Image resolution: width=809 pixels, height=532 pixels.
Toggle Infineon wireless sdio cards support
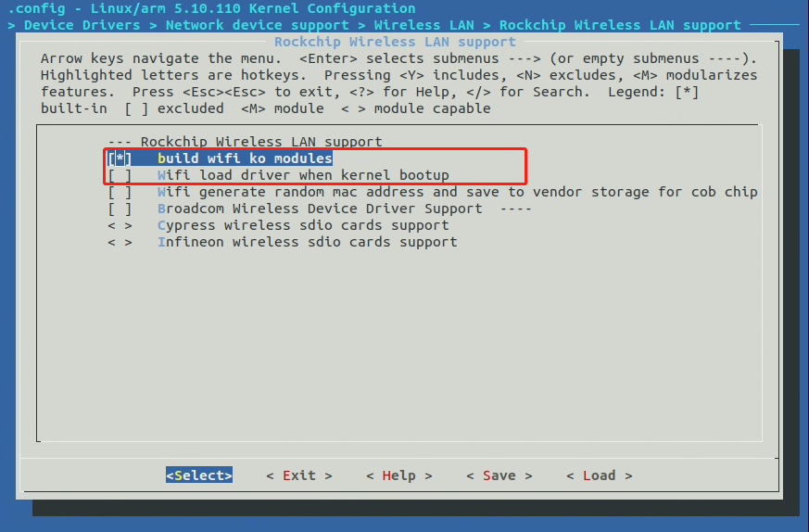coord(120,242)
